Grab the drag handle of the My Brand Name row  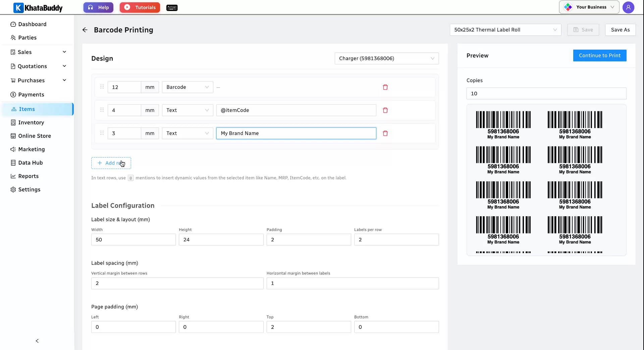[x=102, y=133]
